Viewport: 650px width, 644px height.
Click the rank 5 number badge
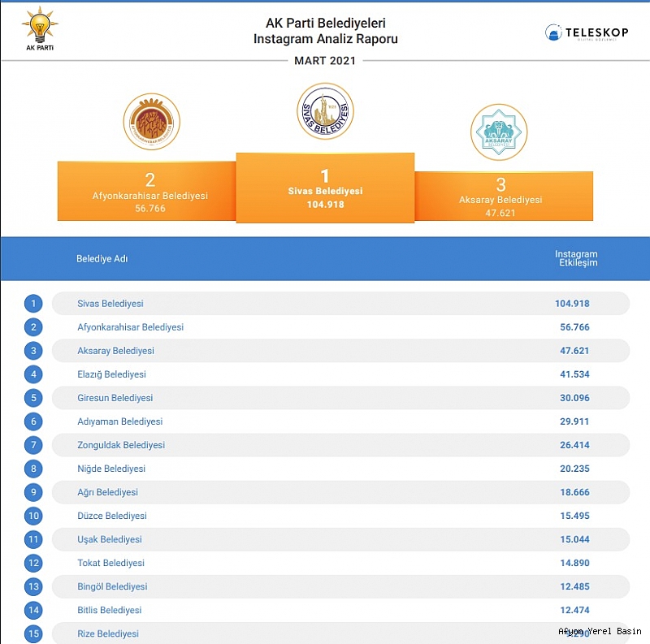33,398
